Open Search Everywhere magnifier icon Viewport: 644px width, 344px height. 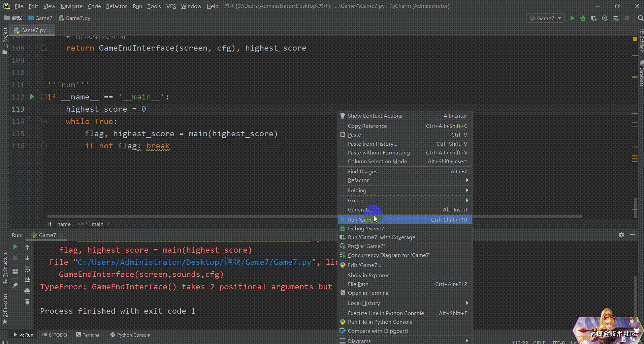(x=640, y=19)
